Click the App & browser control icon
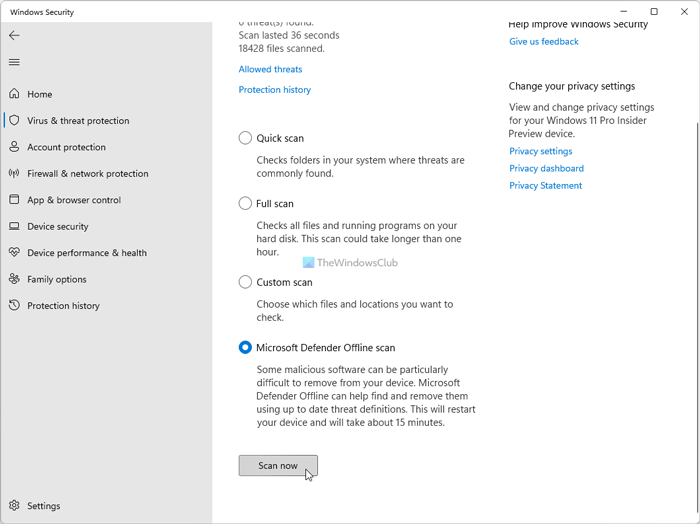Viewport: 700px width, 524px height. pos(14,200)
